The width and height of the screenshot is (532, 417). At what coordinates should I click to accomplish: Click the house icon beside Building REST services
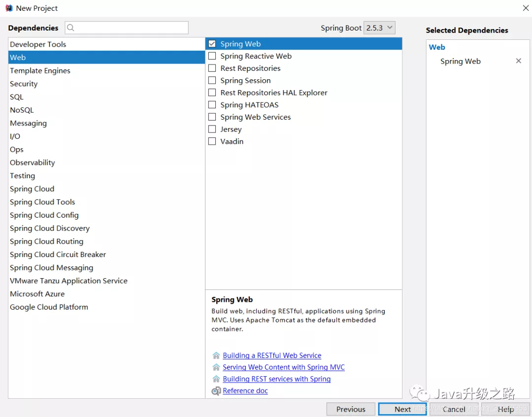point(216,379)
